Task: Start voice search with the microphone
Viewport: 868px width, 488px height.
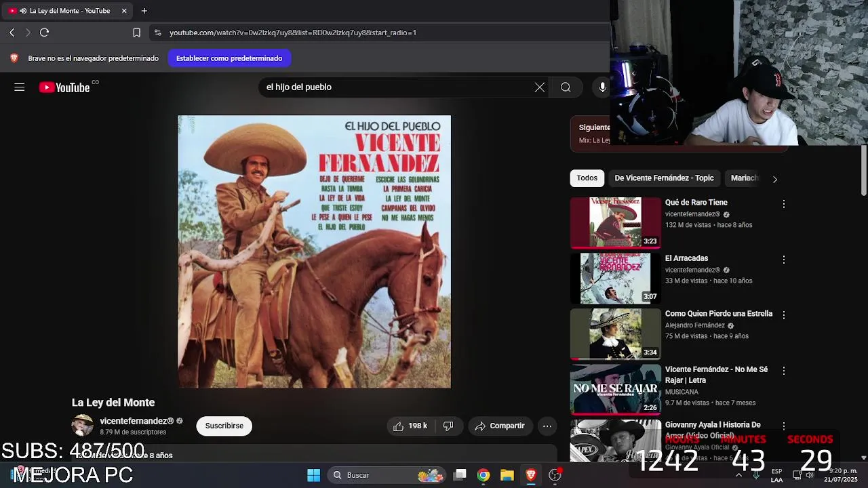Action: [602, 87]
